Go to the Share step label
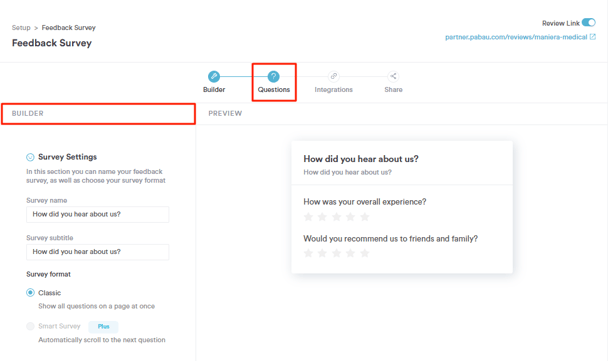 click(x=393, y=90)
